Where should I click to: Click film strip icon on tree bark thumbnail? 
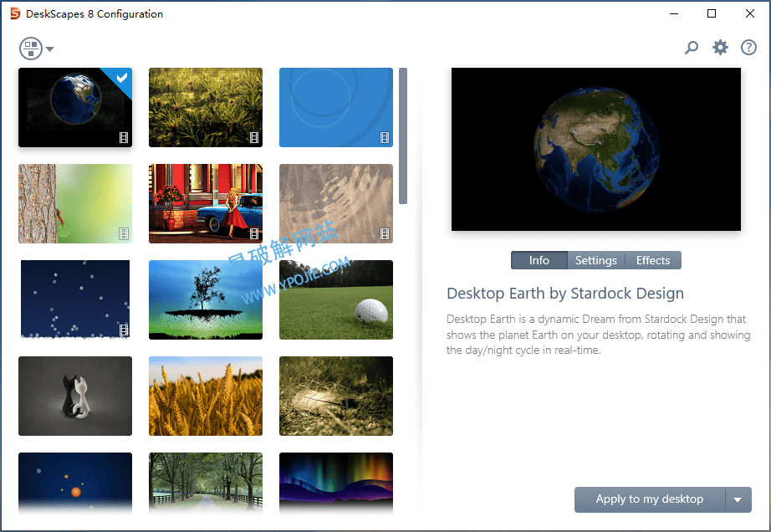pyautogui.click(x=124, y=234)
